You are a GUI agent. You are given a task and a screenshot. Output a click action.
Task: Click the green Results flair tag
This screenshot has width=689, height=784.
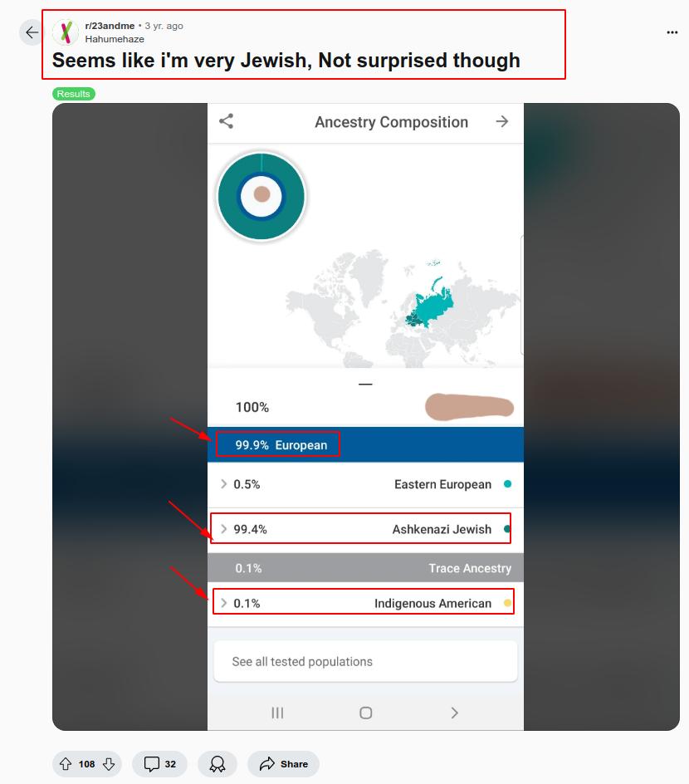click(74, 94)
